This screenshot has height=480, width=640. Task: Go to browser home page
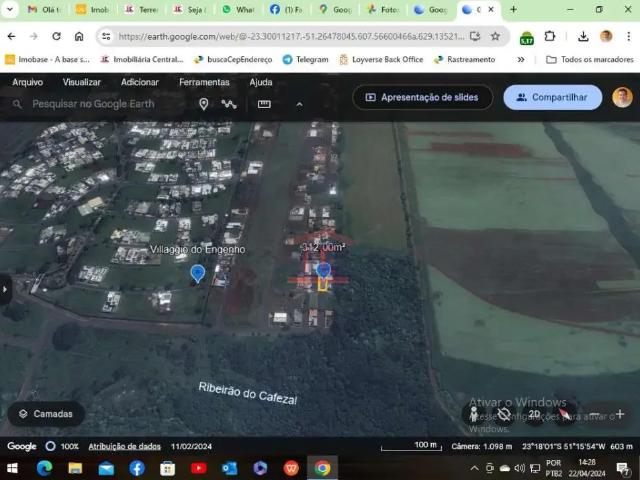coord(79,36)
